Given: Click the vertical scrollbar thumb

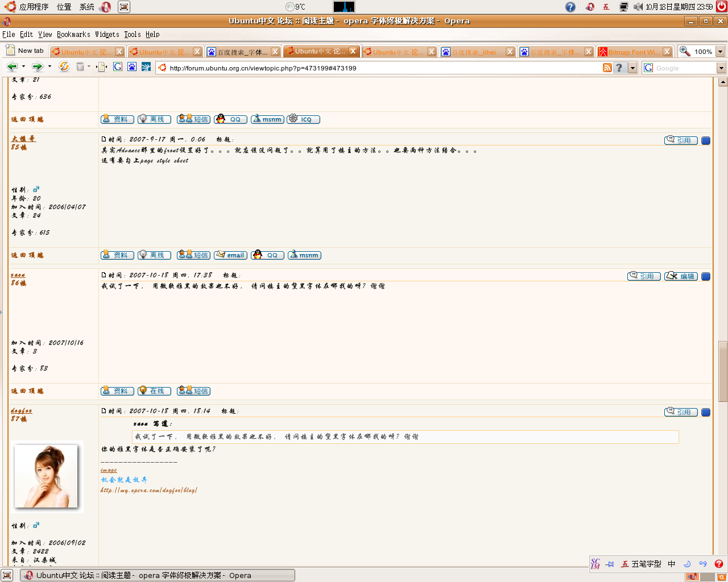Looking at the screenshot, I should pyautogui.click(x=723, y=371).
